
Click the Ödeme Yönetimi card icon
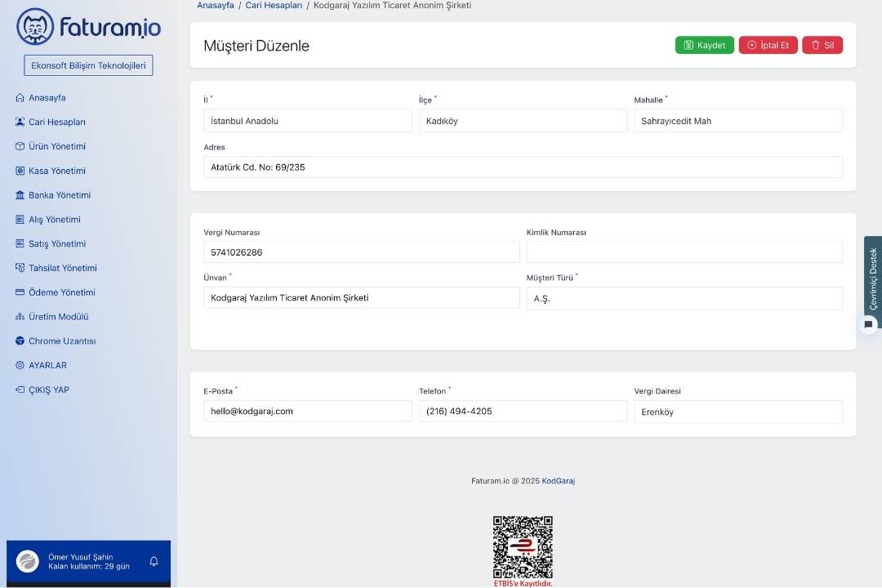coord(20,292)
